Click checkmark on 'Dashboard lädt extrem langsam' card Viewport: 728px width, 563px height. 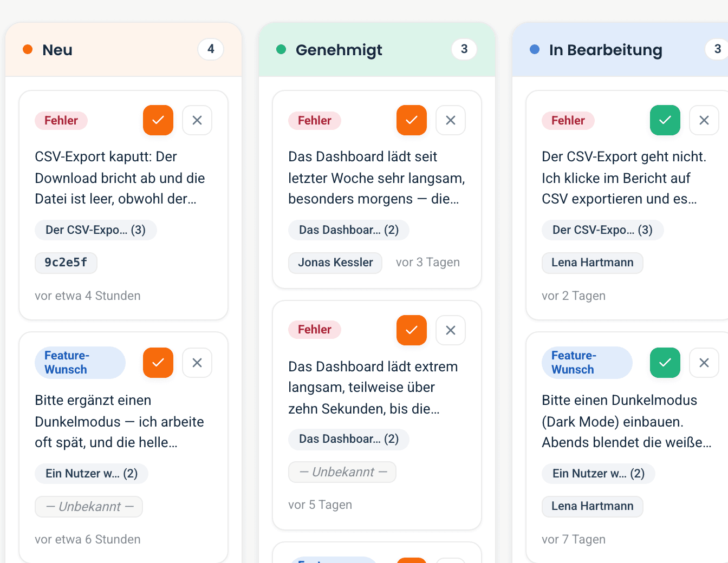[412, 330]
